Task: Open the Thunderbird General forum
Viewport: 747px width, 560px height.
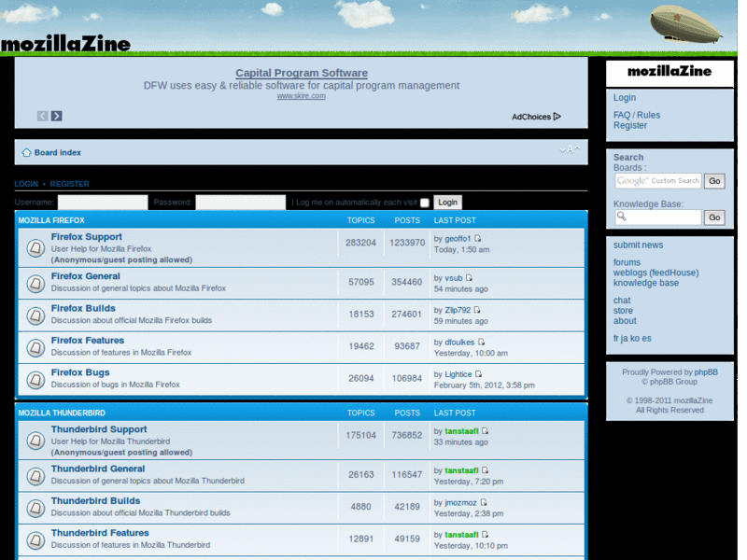Action: pyautogui.click(x=98, y=469)
